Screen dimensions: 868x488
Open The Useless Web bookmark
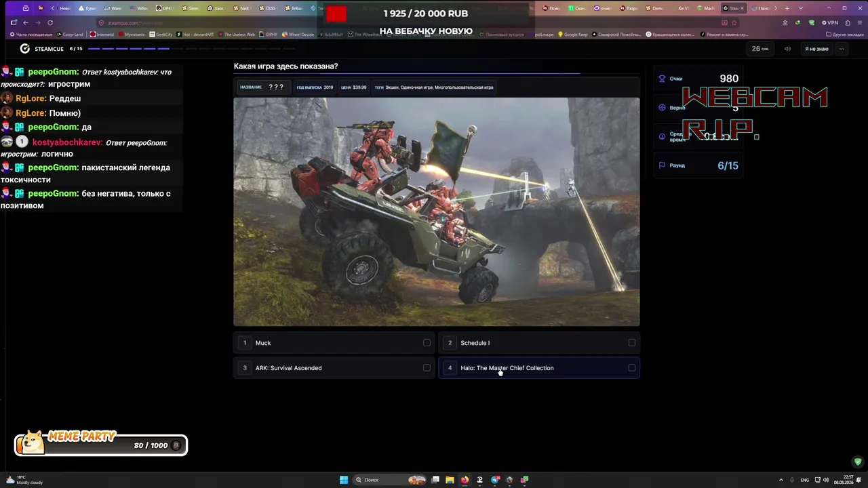click(237, 34)
